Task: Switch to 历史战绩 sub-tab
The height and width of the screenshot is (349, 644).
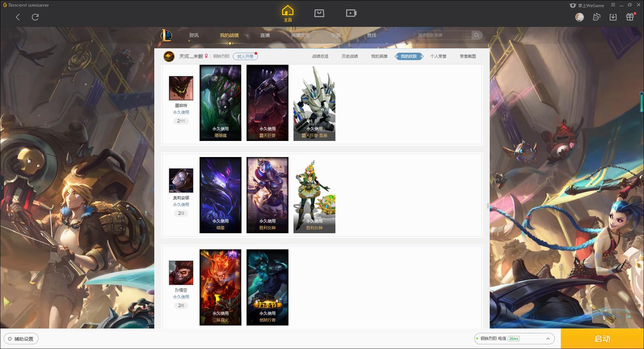Action: (350, 56)
